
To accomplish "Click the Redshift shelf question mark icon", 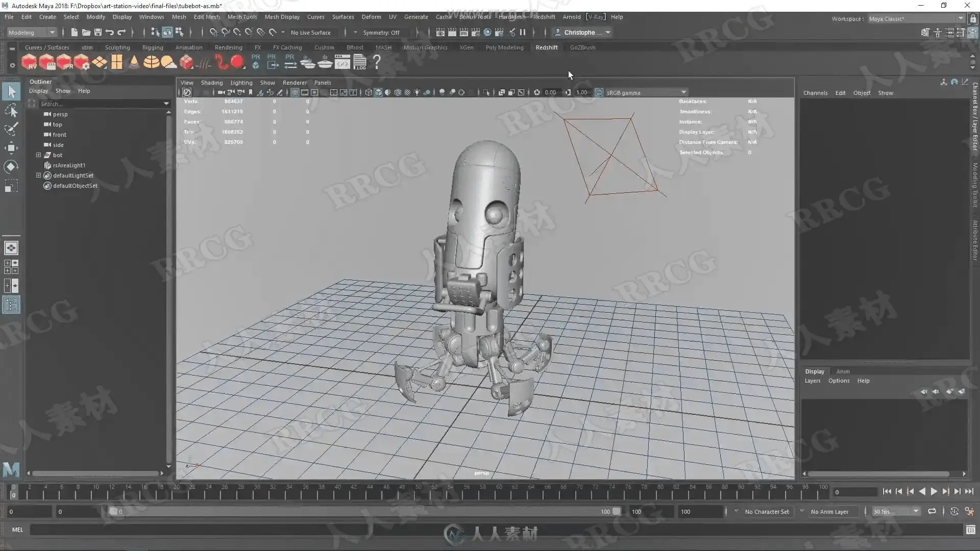I will tap(377, 62).
